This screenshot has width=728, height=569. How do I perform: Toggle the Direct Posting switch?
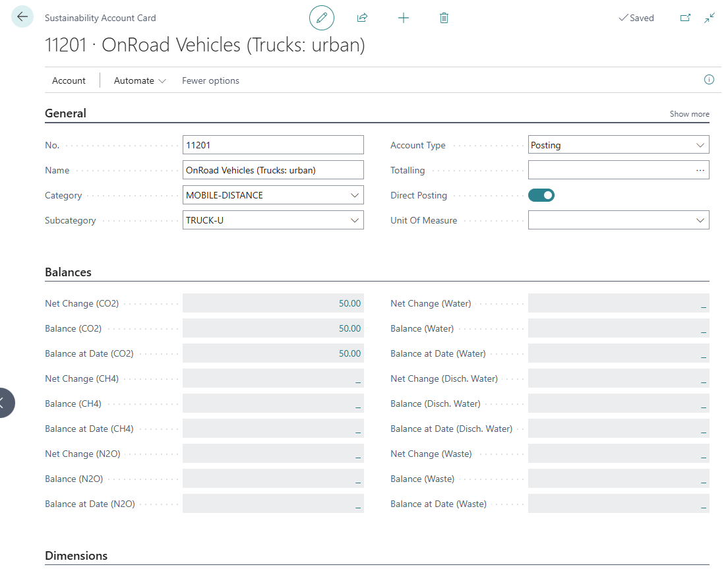[541, 195]
